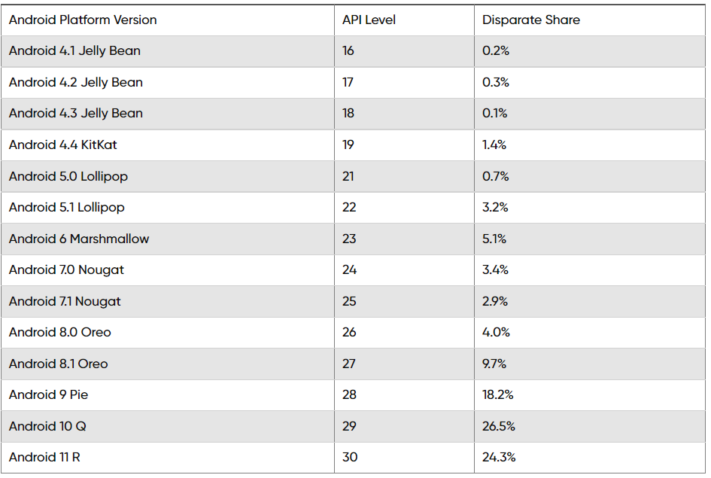The image size is (711, 478).
Task: Click the Android 11 R cell
Action: 168,457
